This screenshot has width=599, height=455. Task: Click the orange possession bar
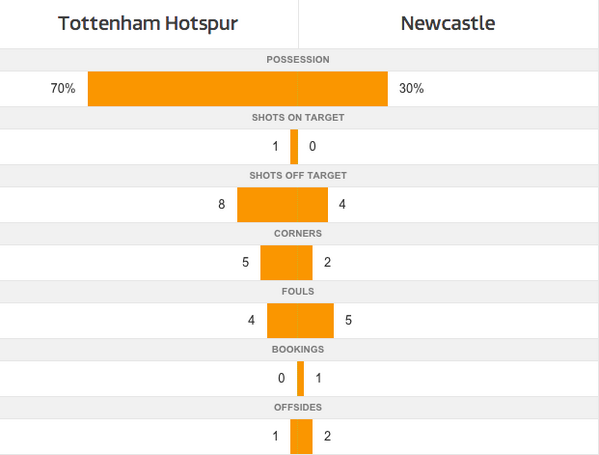238,89
